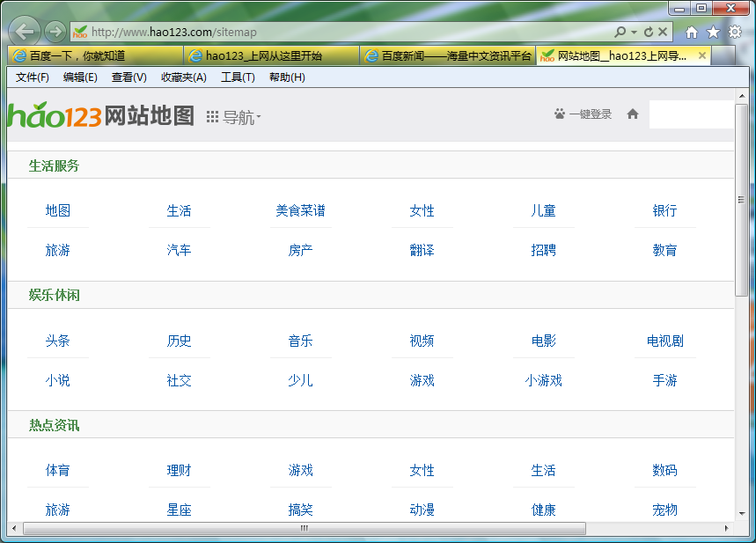Click the vertical scrollbar up arrow

point(742,96)
